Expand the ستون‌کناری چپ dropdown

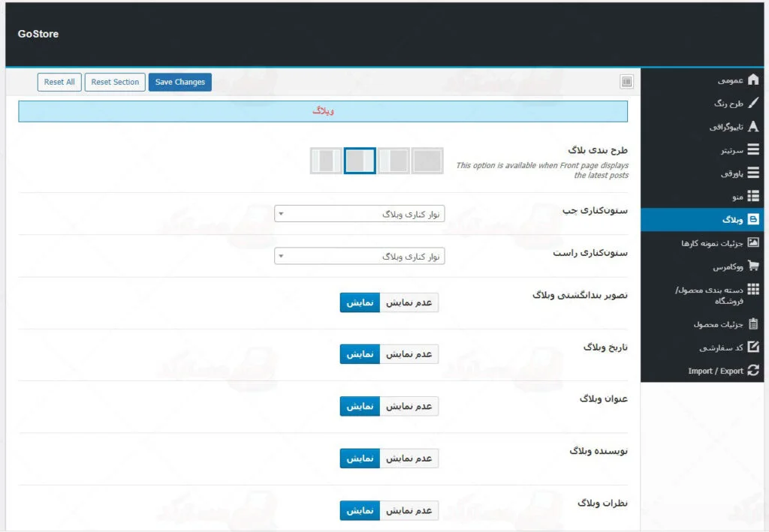(x=360, y=215)
